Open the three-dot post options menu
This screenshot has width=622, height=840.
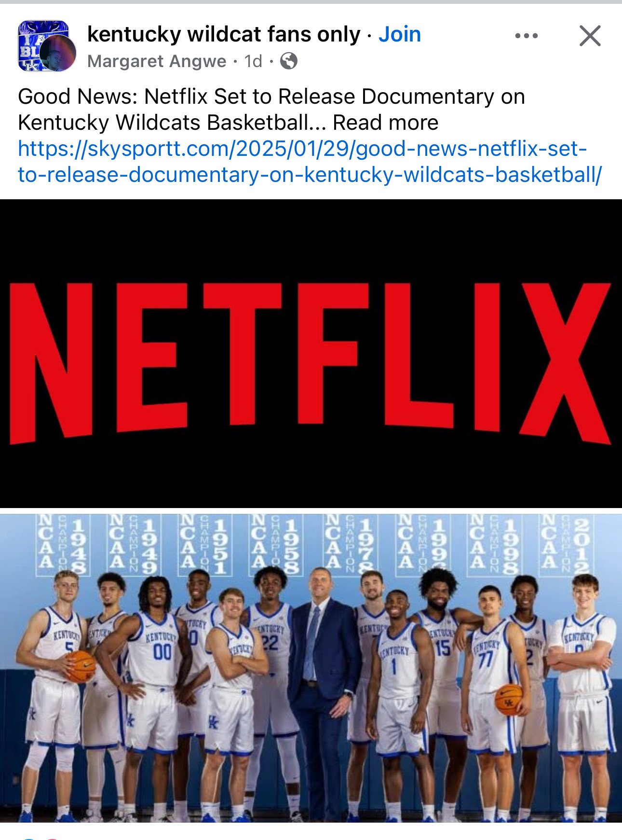(x=526, y=36)
